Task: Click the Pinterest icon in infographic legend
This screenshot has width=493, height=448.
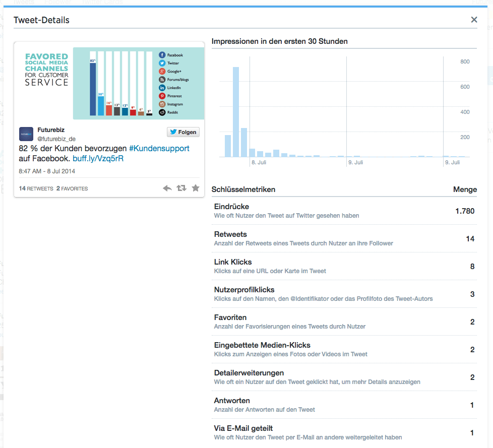Action: 162,96
